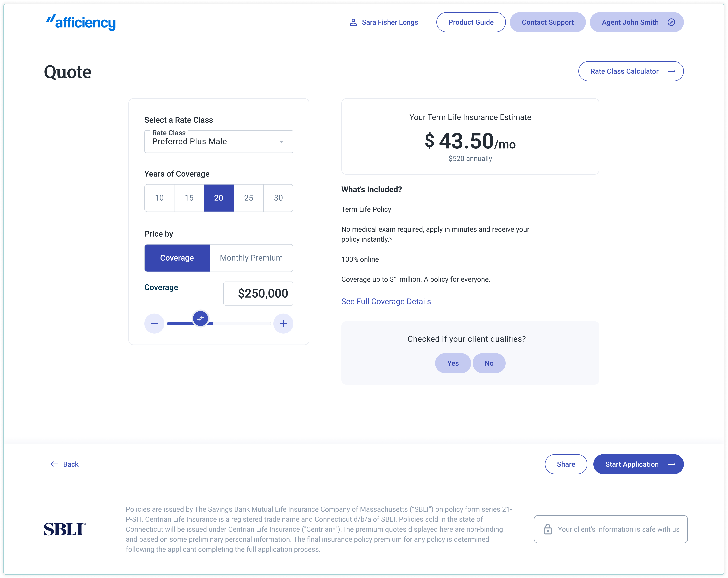Viewport: 728px width, 578px height.
Task: Click the afficiency logo
Action: (x=81, y=22)
